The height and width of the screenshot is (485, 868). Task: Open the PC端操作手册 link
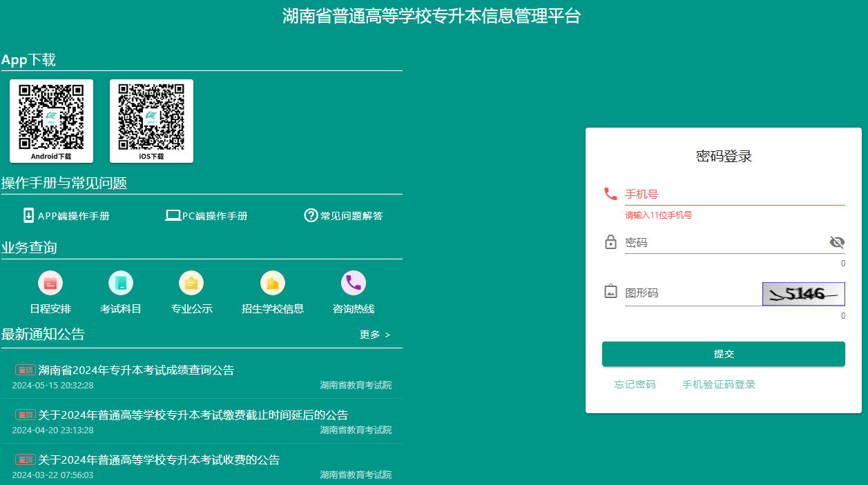coord(215,216)
